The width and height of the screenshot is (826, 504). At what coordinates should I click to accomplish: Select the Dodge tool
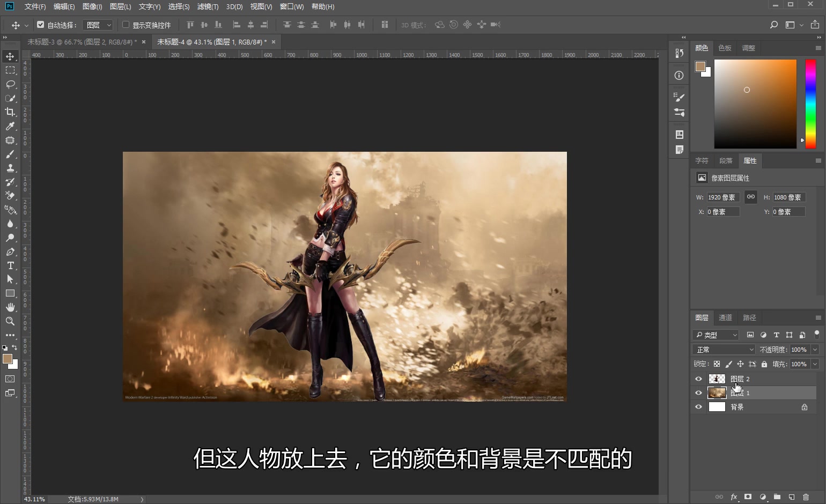point(10,238)
